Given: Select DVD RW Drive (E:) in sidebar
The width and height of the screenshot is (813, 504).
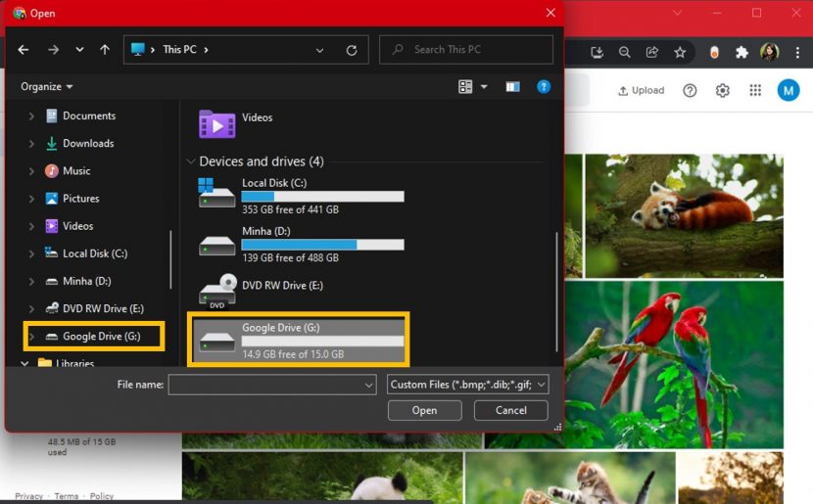Looking at the screenshot, I should (x=103, y=308).
